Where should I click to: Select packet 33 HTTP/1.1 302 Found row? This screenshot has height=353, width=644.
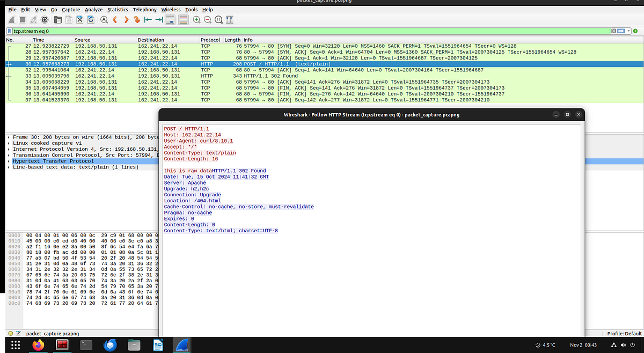click(x=324, y=76)
